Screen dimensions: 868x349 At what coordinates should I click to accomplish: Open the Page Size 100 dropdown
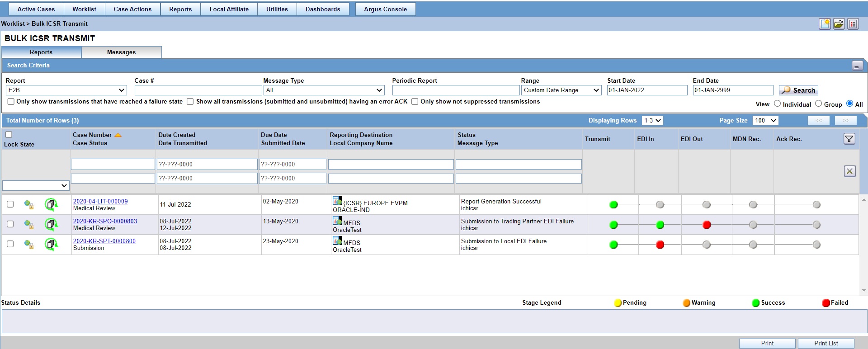pos(765,121)
